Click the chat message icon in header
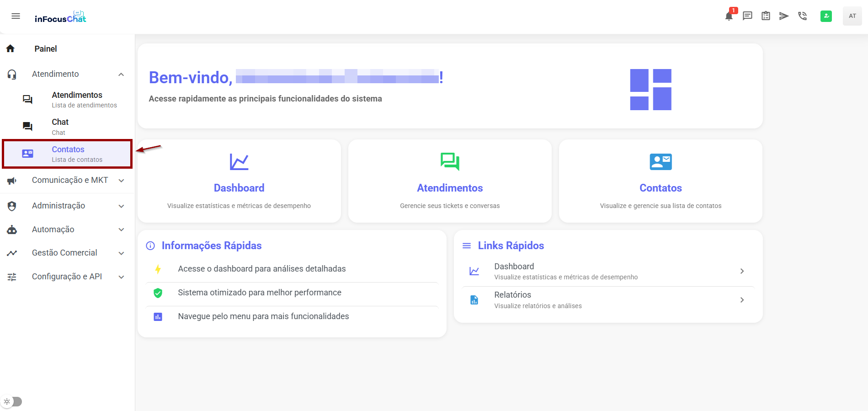 click(747, 16)
